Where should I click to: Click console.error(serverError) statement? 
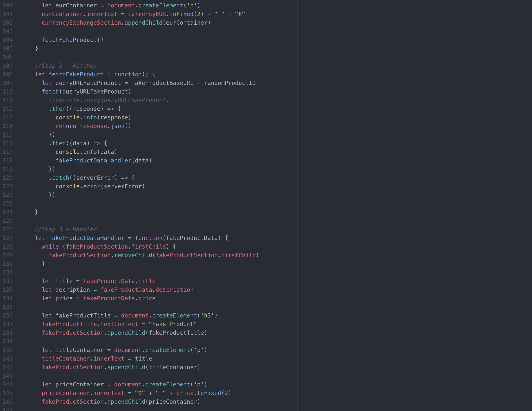(100, 186)
